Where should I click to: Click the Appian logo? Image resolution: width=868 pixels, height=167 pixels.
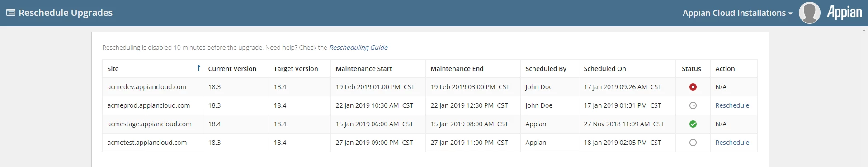[x=844, y=12]
